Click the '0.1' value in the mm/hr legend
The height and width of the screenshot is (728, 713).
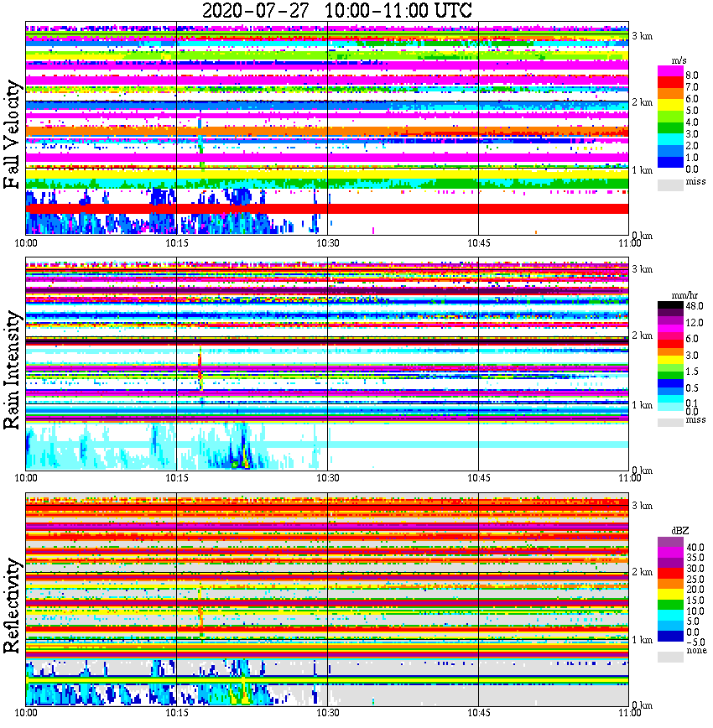(x=692, y=403)
